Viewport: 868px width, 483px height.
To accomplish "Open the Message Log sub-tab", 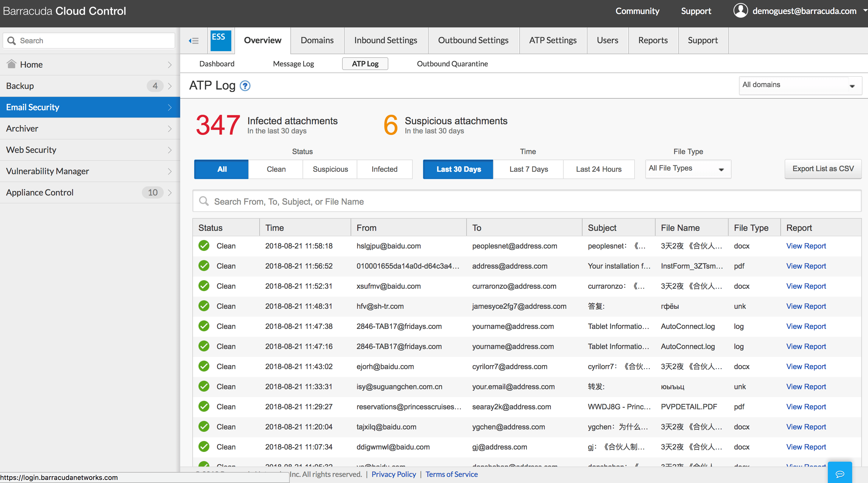I will [x=293, y=64].
